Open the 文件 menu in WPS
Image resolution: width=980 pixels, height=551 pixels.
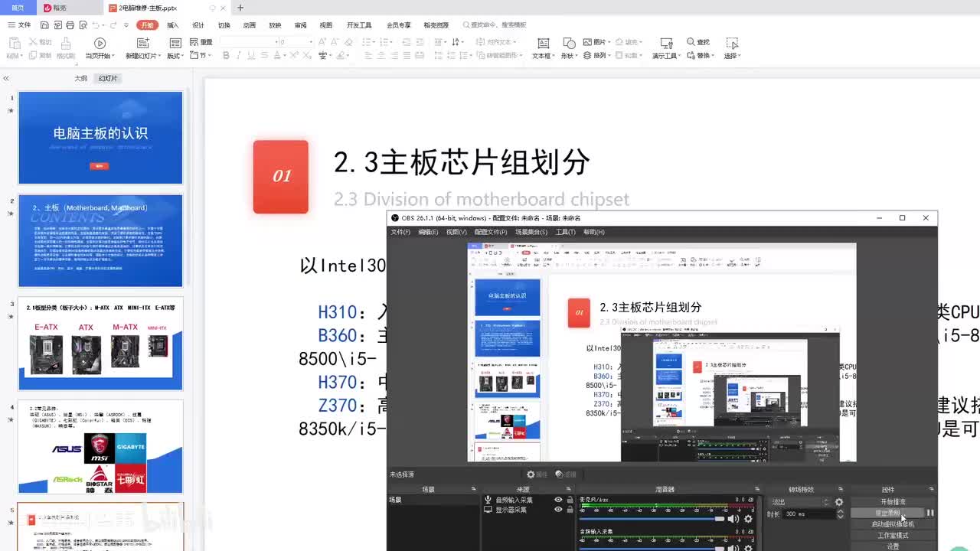pyautogui.click(x=19, y=25)
